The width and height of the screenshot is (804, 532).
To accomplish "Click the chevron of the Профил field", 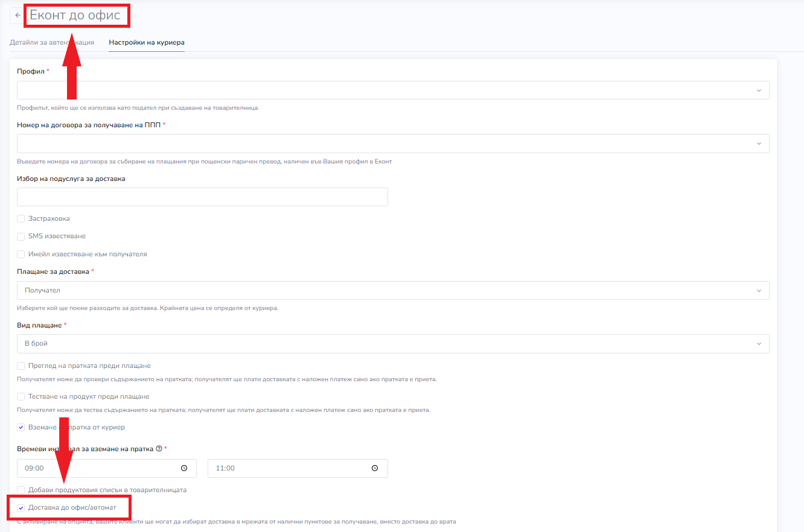I will (759, 90).
